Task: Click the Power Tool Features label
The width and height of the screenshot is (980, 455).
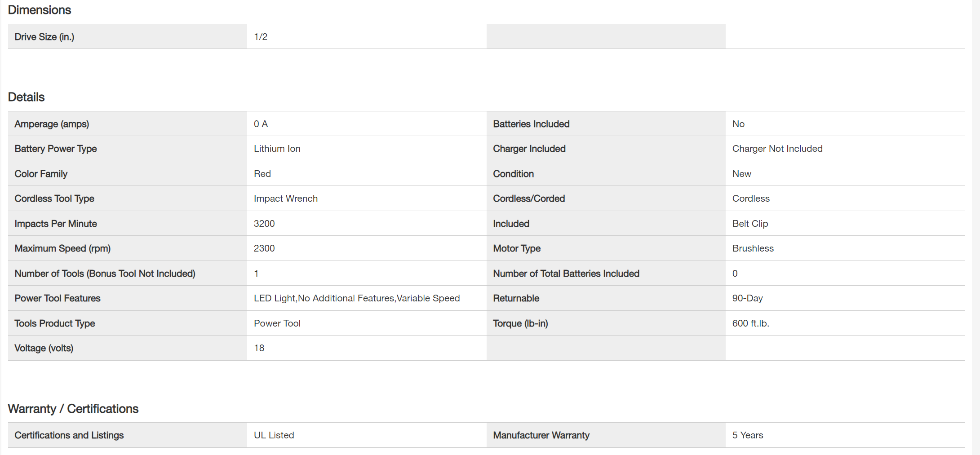Action: [x=58, y=298]
